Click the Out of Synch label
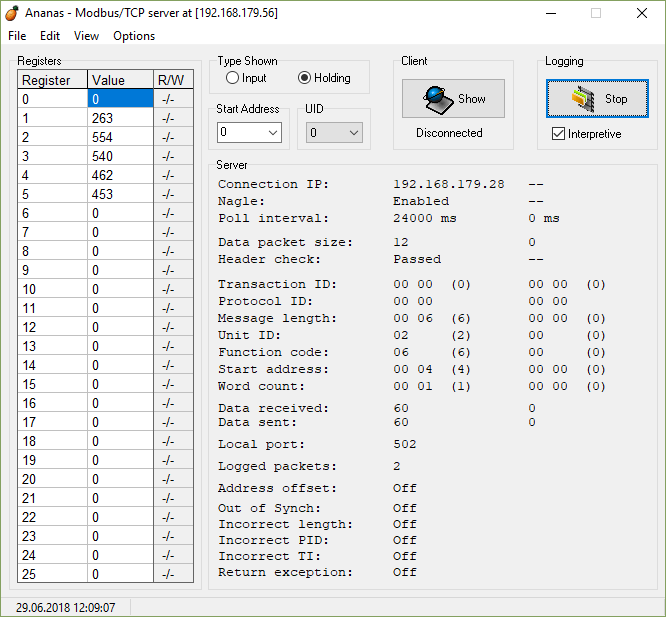 point(269,508)
